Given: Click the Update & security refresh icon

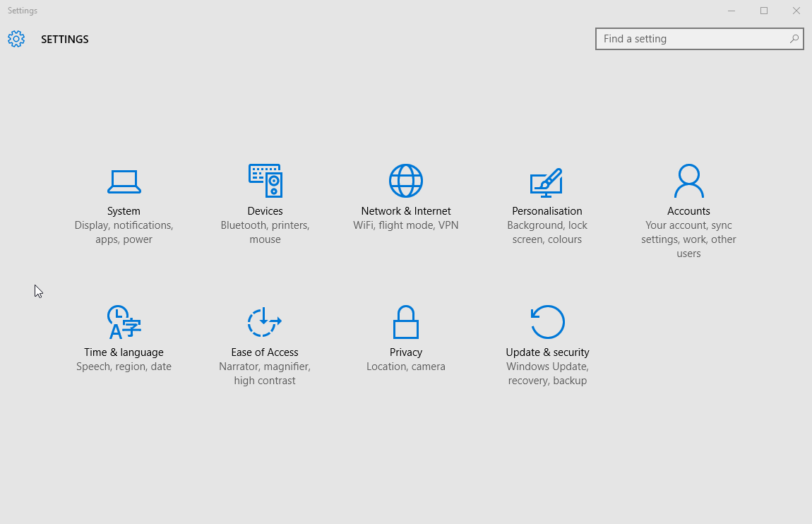Looking at the screenshot, I should click(547, 322).
